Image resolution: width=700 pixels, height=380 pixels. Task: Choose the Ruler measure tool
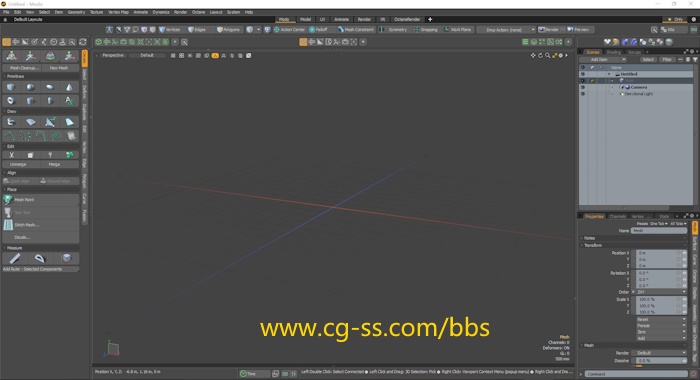click(x=15, y=258)
